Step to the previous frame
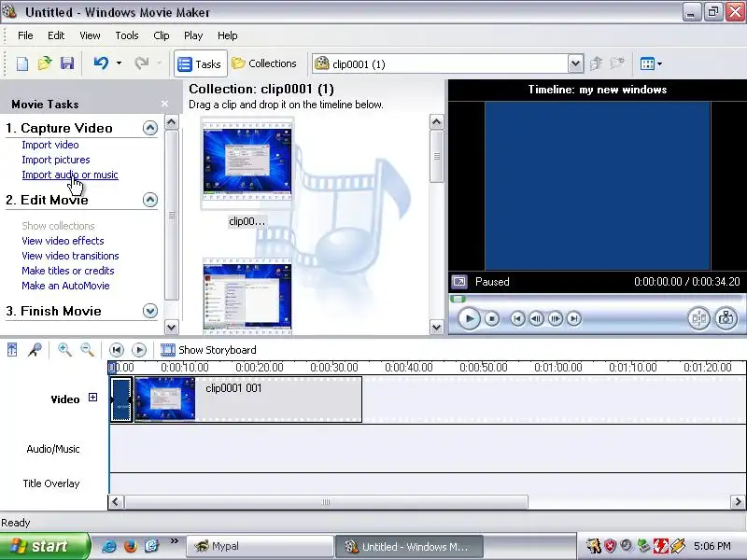The width and height of the screenshot is (747, 560). coord(536,318)
